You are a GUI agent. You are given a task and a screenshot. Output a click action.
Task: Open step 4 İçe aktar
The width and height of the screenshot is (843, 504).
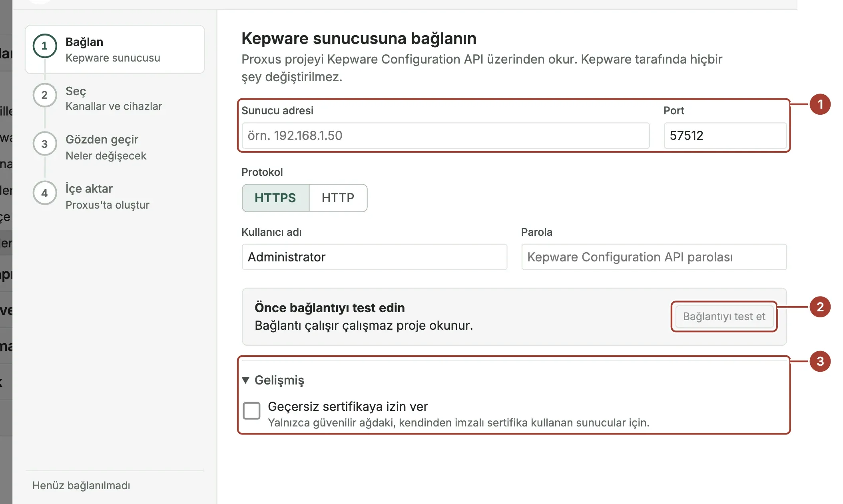click(115, 196)
